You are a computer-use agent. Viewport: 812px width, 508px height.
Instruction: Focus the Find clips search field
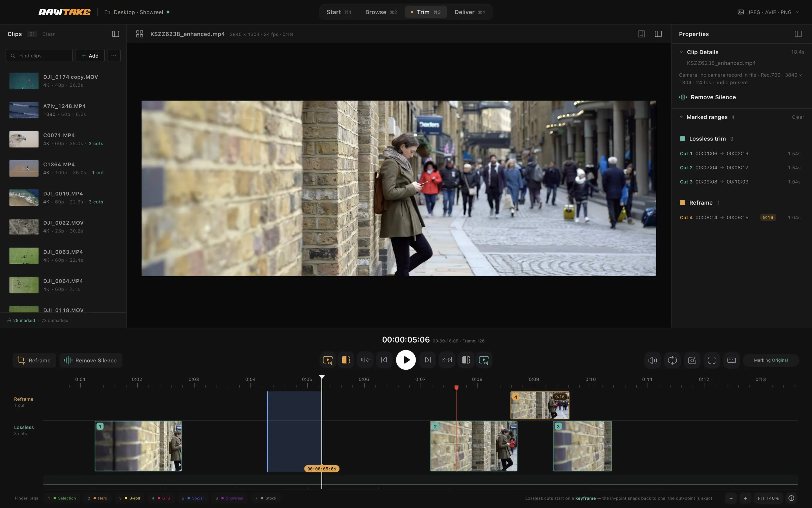coord(39,55)
